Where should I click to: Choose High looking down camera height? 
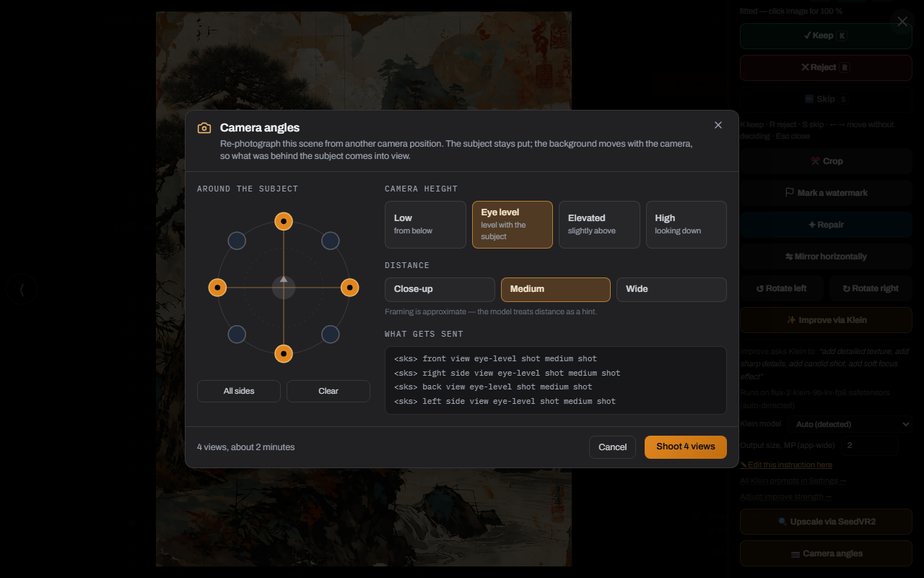pos(687,225)
